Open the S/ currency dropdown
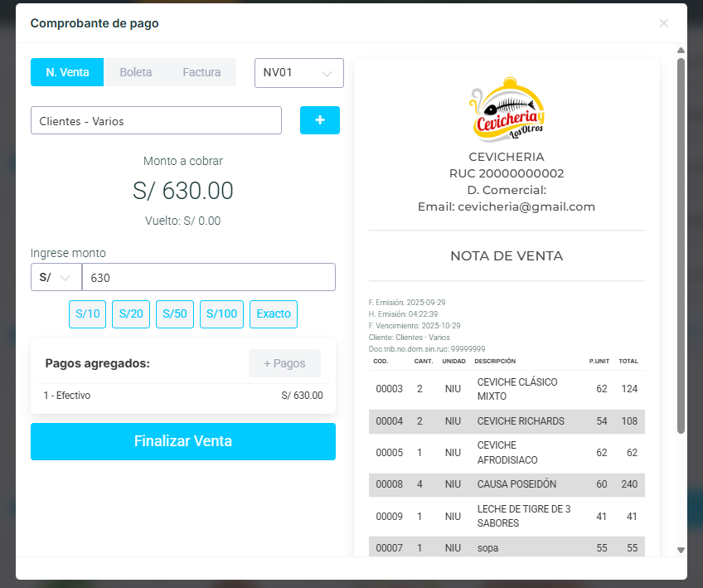Image resolution: width=703 pixels, height=588 pixels. [x=56, y=277]
